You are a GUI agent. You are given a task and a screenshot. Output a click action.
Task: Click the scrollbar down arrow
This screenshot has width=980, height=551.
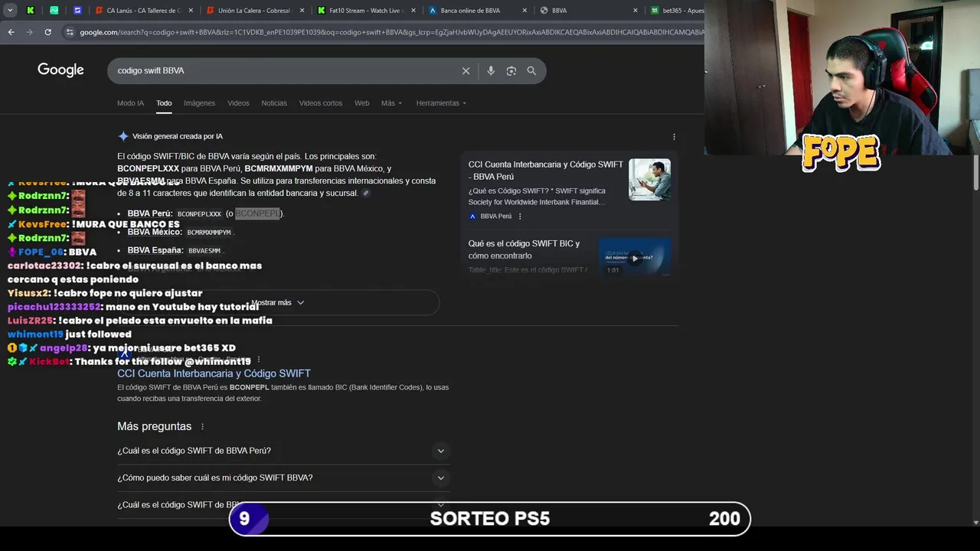(975, 523)
